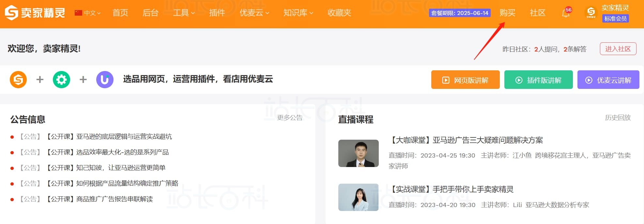Click 直播时间 2023-04-20 19:30 text

[432, 205]
